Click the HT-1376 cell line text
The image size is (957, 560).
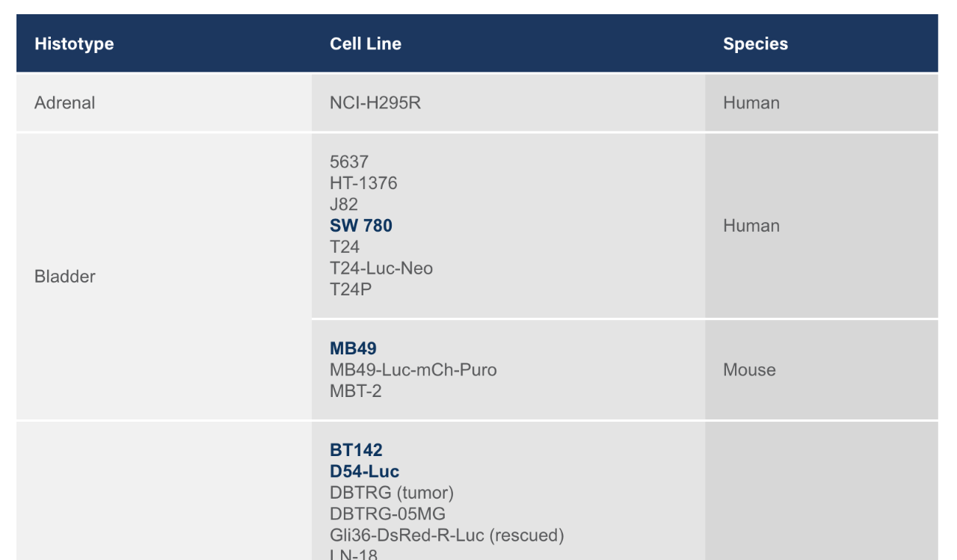[x=363, y=183]
